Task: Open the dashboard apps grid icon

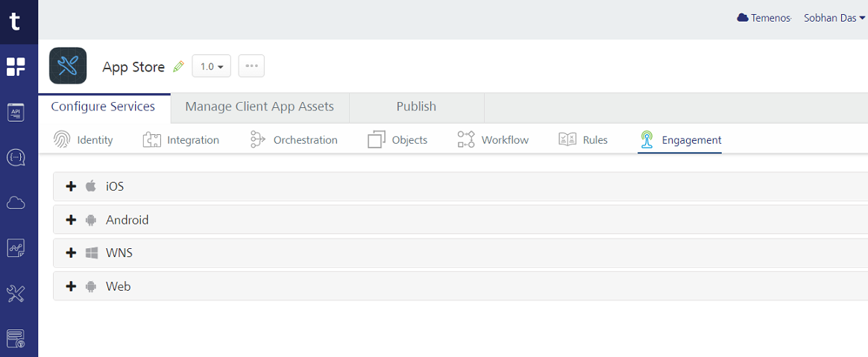Action: coord(16,67)
